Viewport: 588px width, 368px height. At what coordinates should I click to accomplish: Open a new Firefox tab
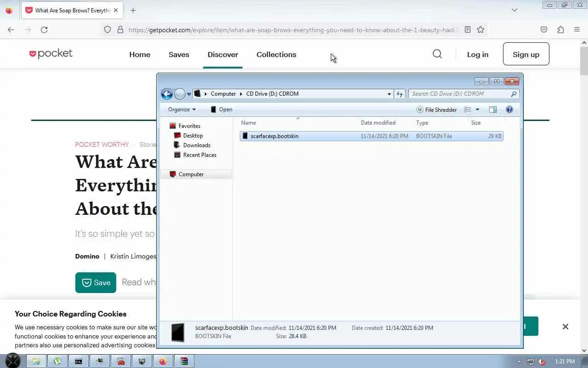click(133, 10)
